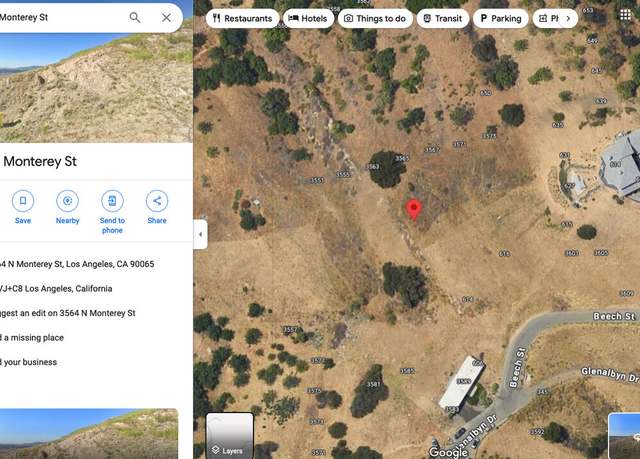Image resolution: width=640 pixels, height=459 pixels.
Task: Open Nearby search for this place
Action: tap(67, 207)
